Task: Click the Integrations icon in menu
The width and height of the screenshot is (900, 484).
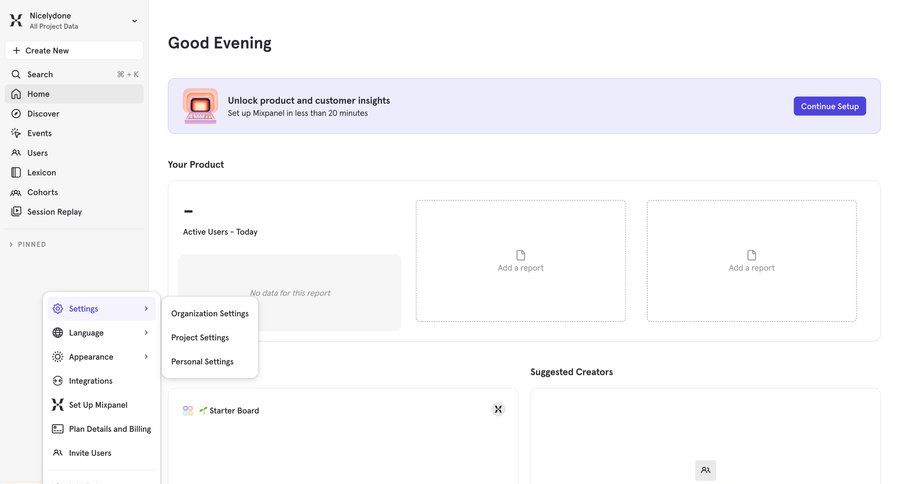Action: 57,381
